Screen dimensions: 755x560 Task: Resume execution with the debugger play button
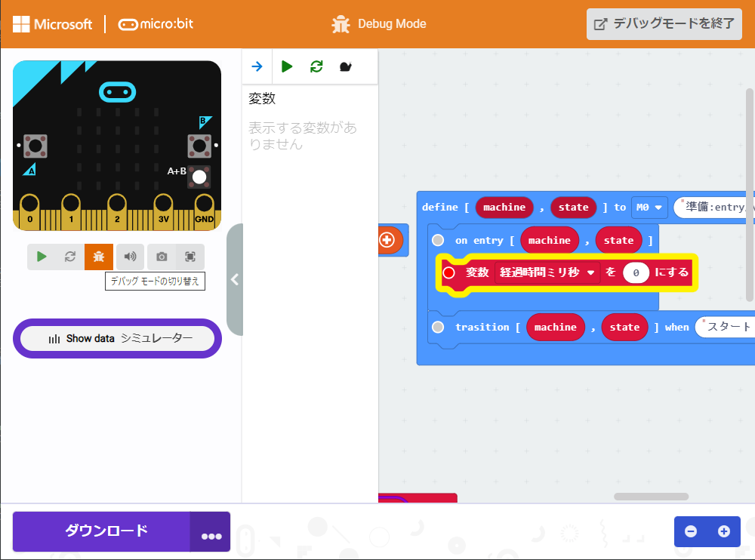pos(287,66)
